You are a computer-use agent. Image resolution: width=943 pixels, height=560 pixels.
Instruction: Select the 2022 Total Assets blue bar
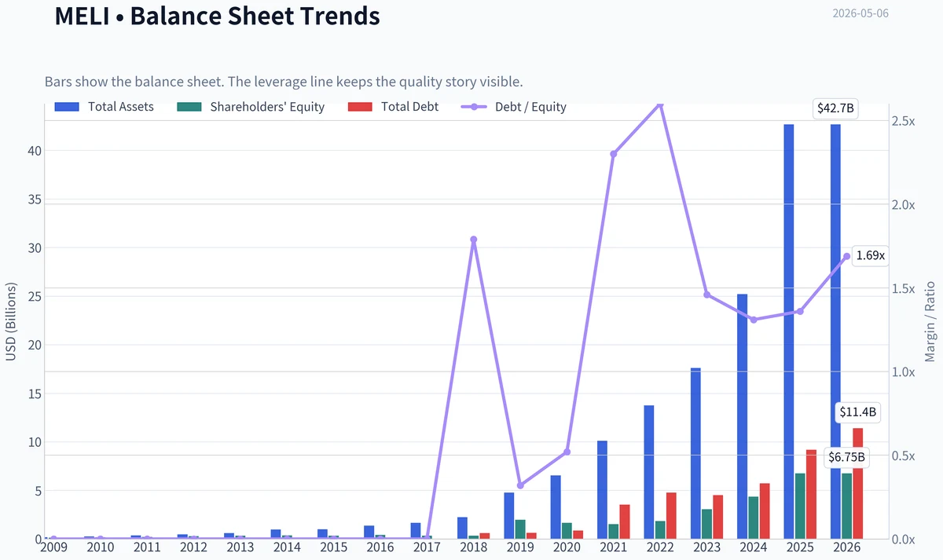tap(649, 472)
